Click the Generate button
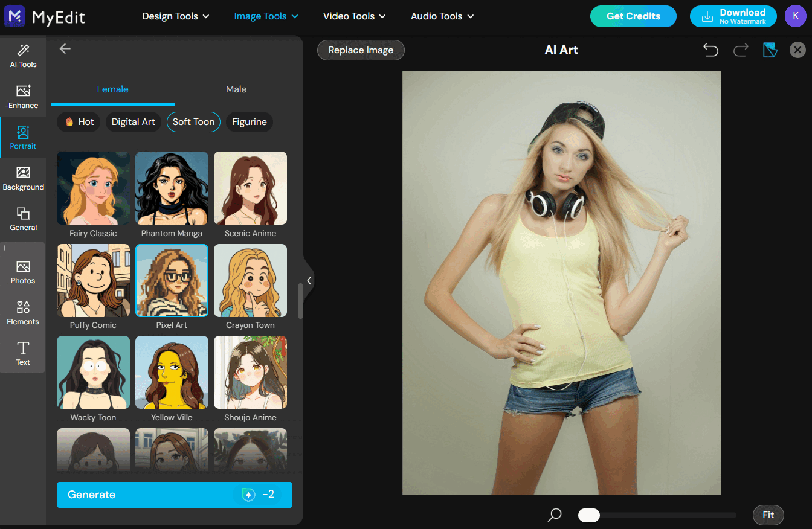812x529 pixels. pos(174,494)
